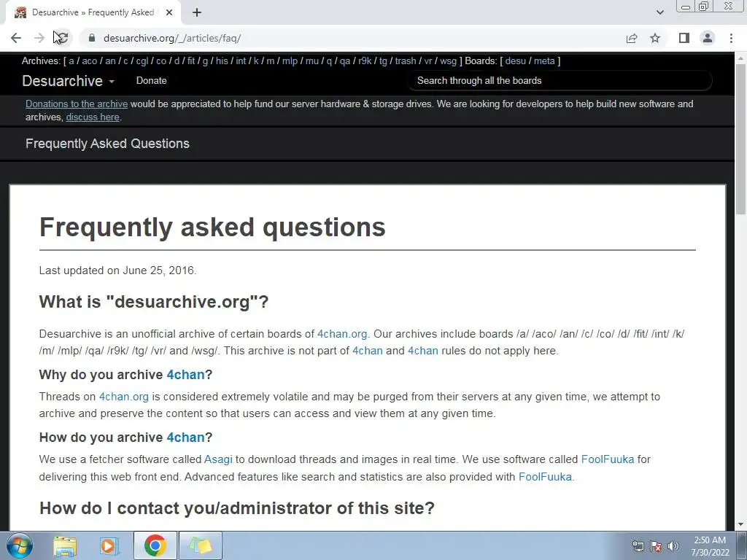The height and width of the screenshot is (560, 747).
Task: Open the /vr/ archive link
Action: 427,61
